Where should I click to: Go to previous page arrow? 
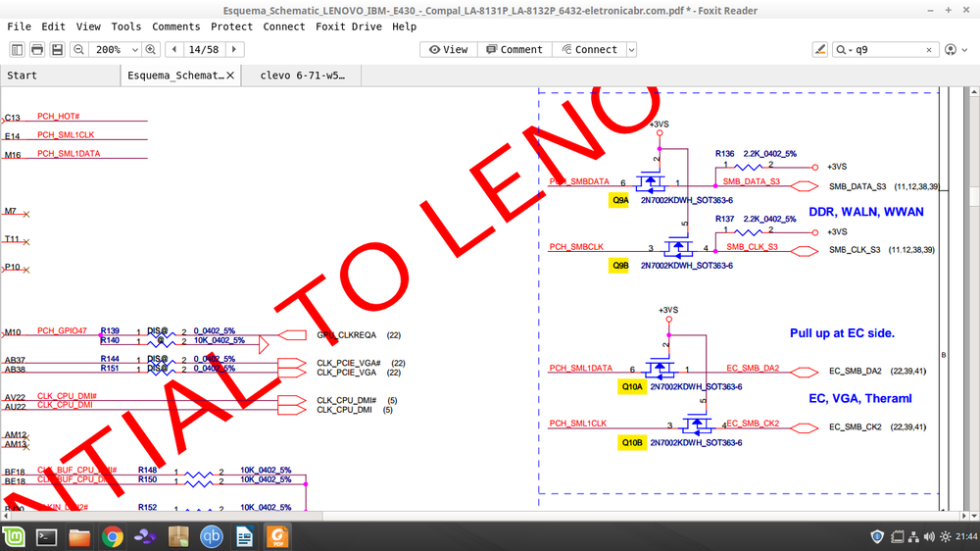coord(174,49)
